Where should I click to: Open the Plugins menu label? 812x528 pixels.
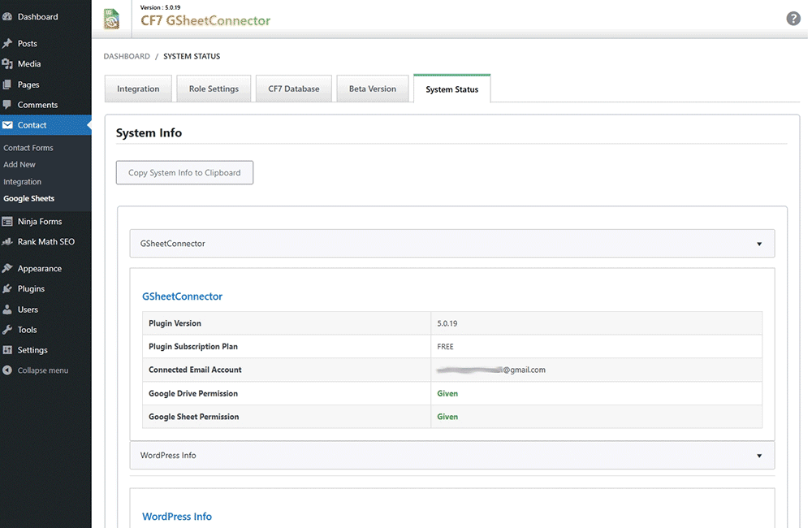click(31, 288)
